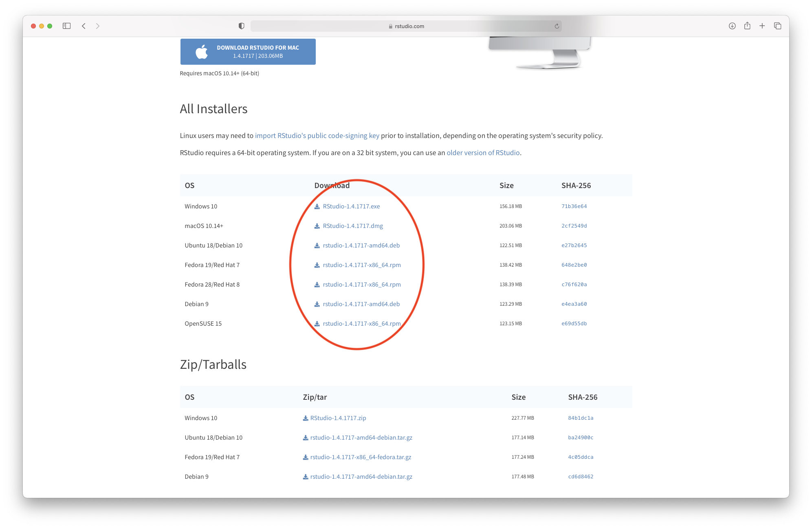Screen dimensions: 812x528
Task: Click Requires macOS 10.14+ (64-bit) note
Action: point(219,73)
